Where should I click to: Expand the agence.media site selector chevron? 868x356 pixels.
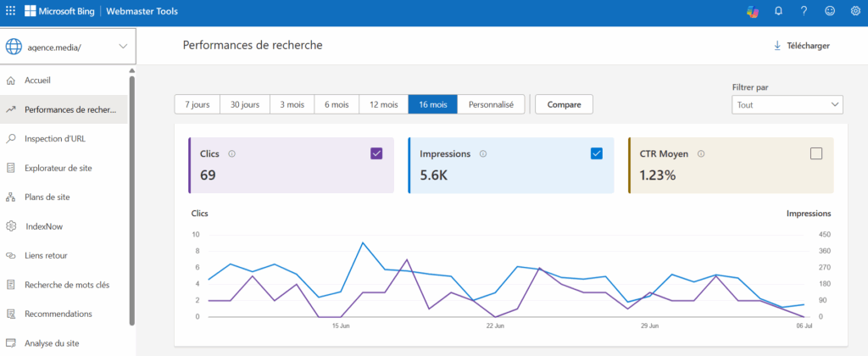123,47
